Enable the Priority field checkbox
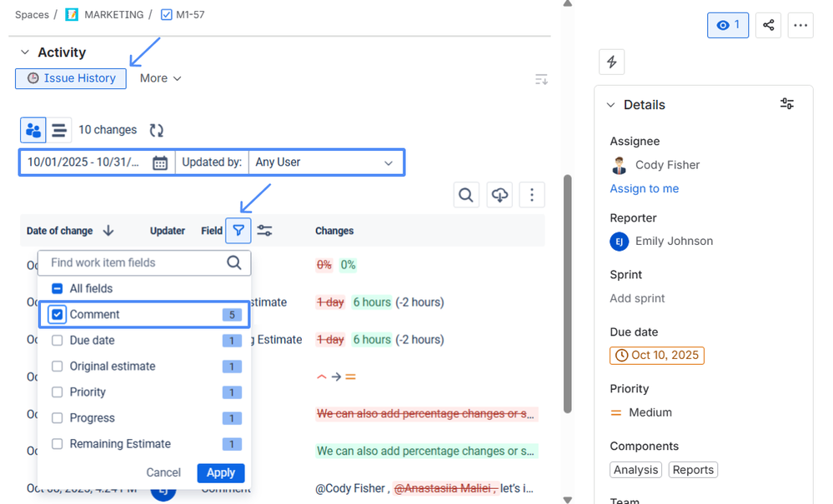833x504 pixels. tap(58, 392)
